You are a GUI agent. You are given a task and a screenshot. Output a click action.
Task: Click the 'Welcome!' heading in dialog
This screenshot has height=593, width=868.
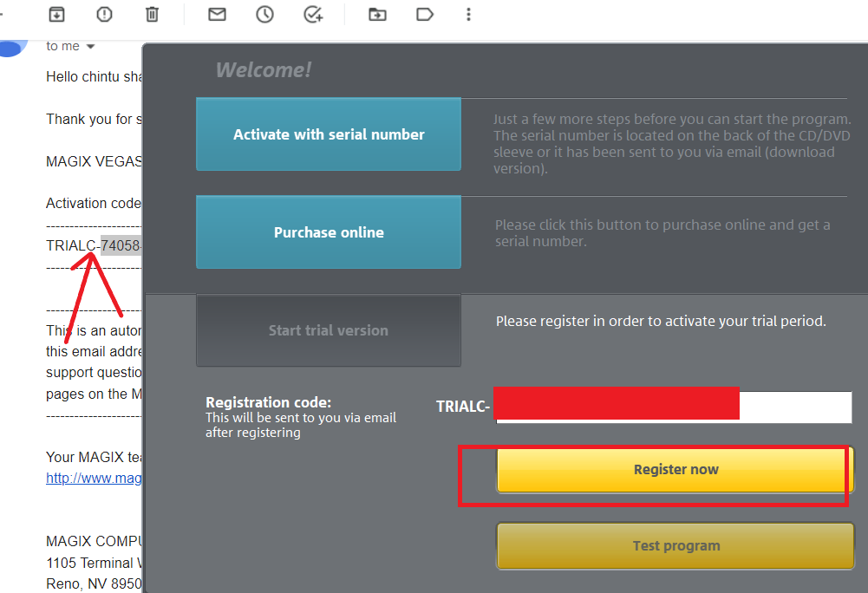click(x=264, y=70)
